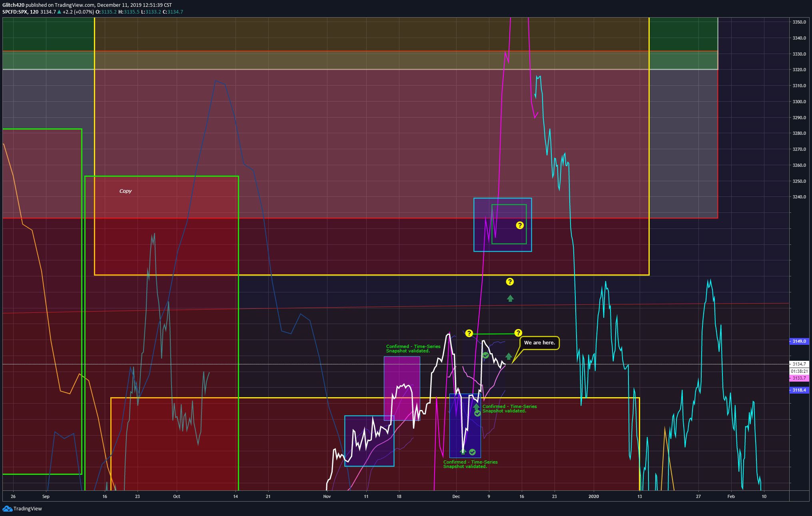Click the 26 date label on the time axis
Image resolution: width=812 pixels, height=516 pixels.
(x=13, y=496)
